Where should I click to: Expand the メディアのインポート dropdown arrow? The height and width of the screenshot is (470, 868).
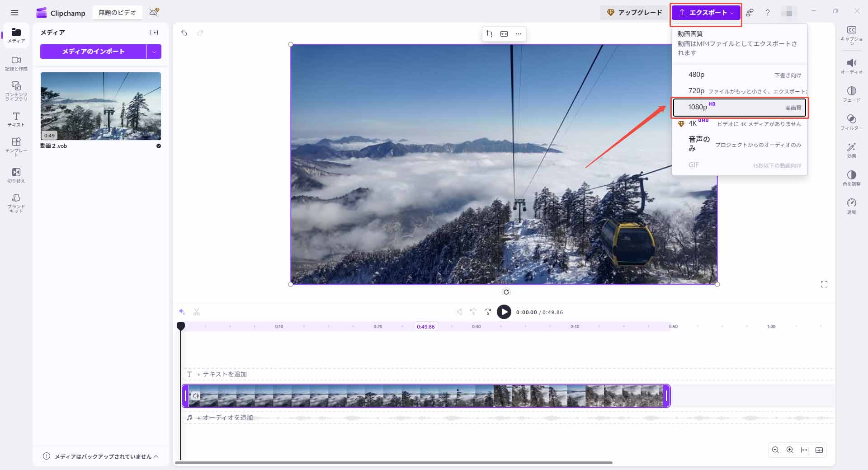(x=155, y=52)
